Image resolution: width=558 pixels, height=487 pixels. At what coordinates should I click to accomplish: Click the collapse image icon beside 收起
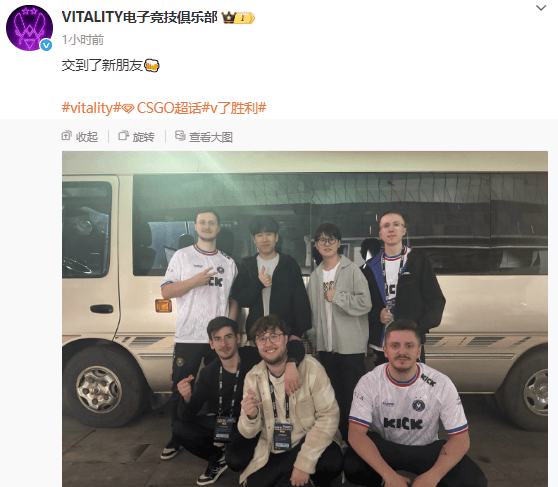(x=67, y=136)
